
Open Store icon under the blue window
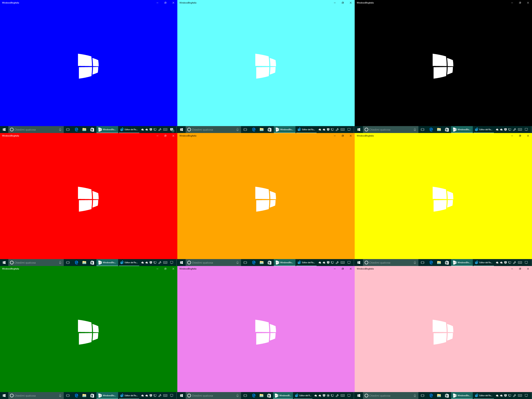[92, 130]
